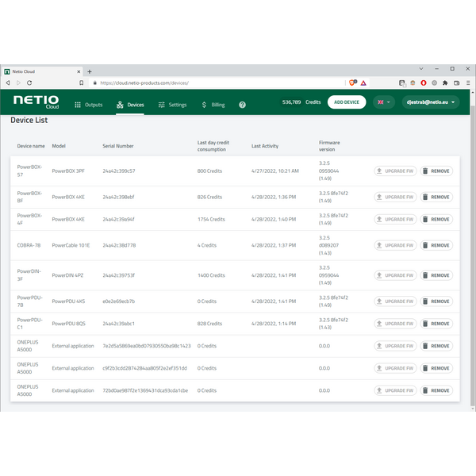Go to the Billing page
The image size is (476, 476).
pyautogui.click(x=213, y=105)
